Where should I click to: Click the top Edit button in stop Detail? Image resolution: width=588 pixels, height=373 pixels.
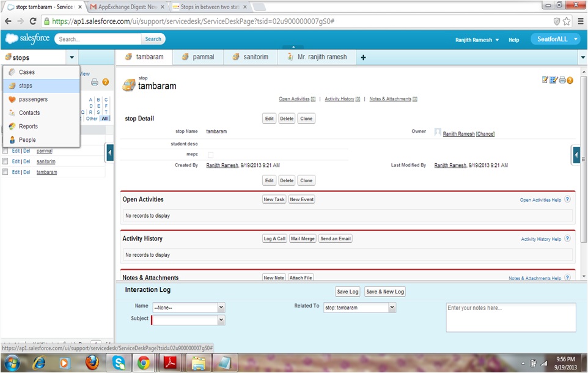click(270, 119)
